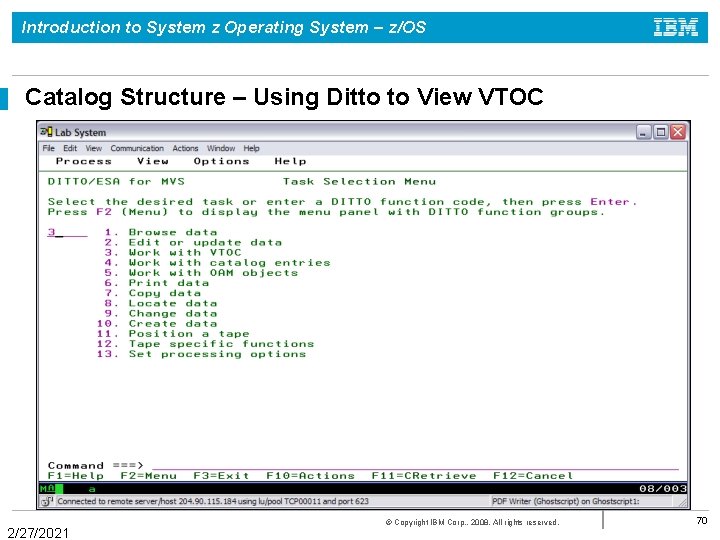
Task: Click F11=CRetrieve function key label
Action: point(424,476)
